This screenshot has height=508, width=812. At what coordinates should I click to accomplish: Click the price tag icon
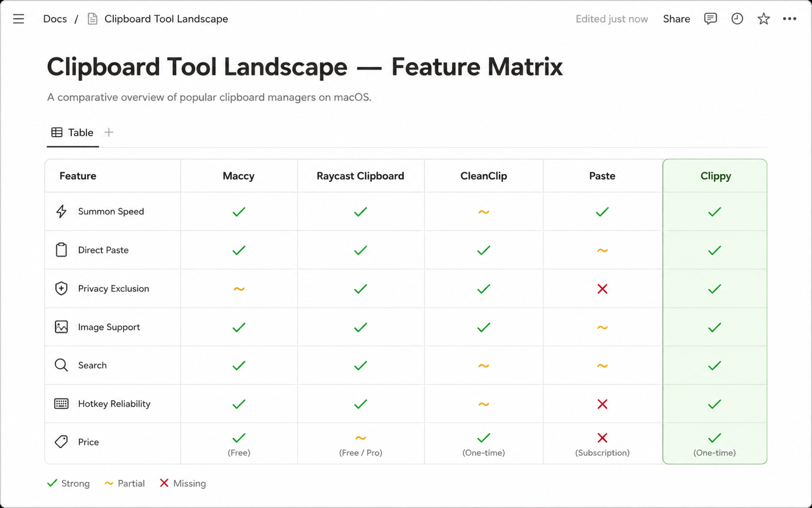(61, 441)
